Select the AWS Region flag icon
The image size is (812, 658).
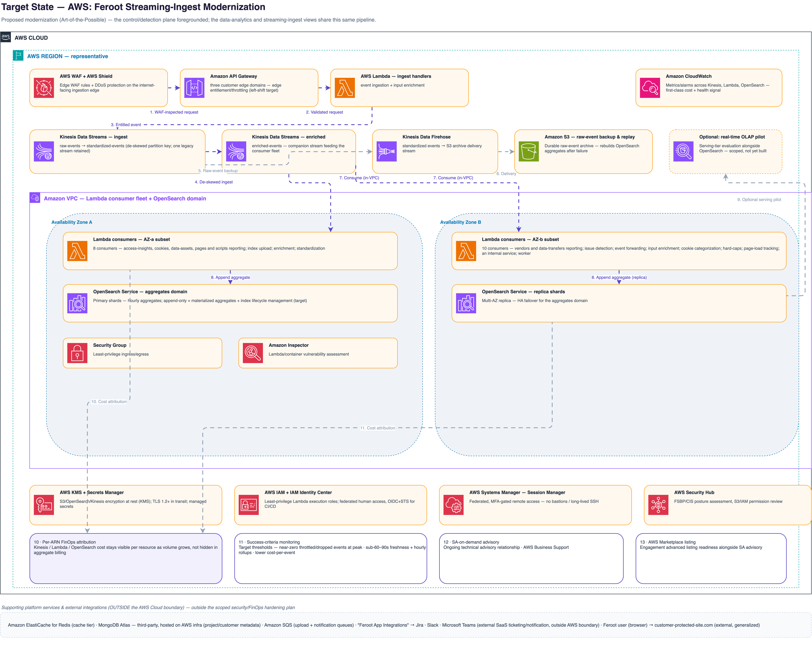click(x=18, y=55)
